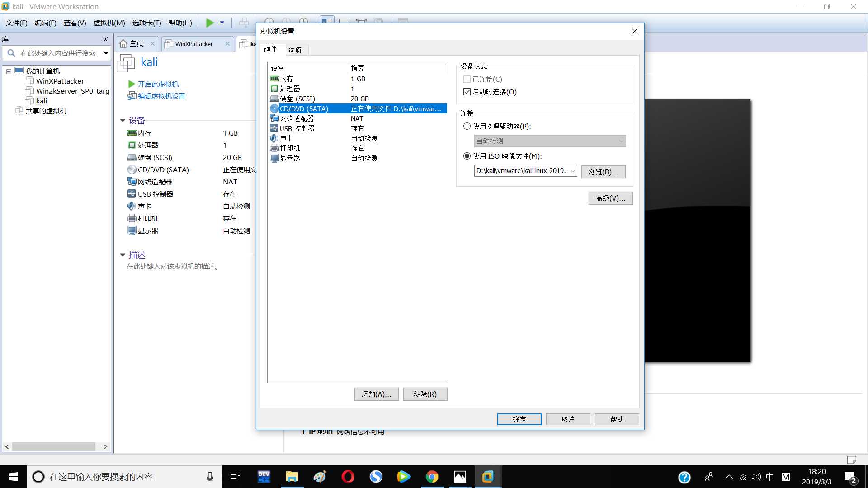868x488 pixels.
Task: Open the notification center icon
Action: coord(851,477)
